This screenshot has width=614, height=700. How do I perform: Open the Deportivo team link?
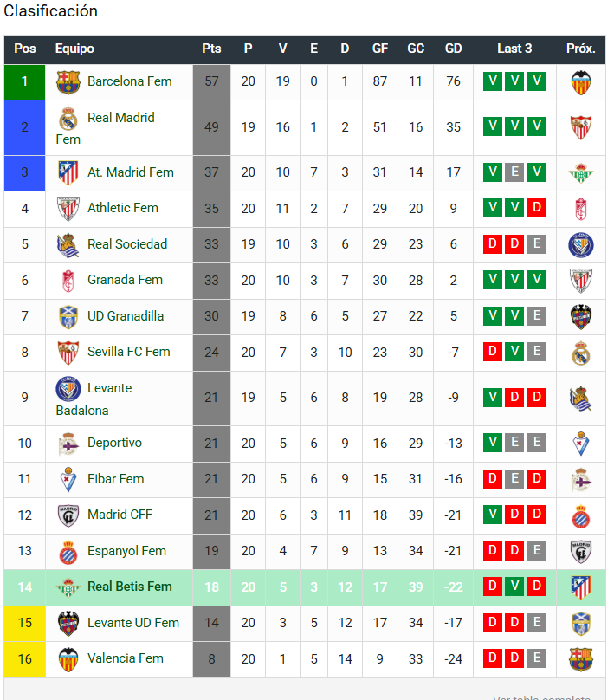click(114, 443)
